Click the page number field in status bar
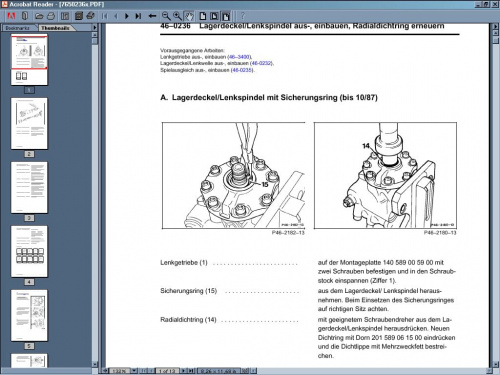The height and width of the screenshot is (375, 500). click(x=167, y=371)
